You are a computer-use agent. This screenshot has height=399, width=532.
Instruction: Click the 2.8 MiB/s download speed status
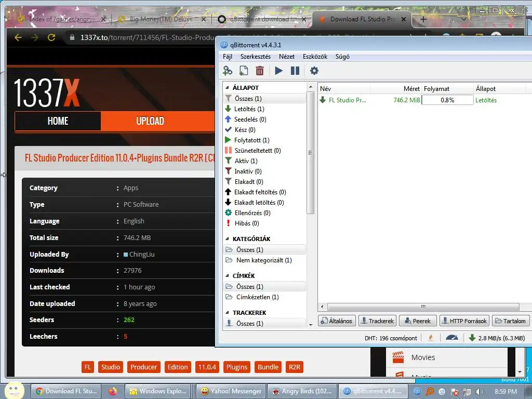point(497,338)
